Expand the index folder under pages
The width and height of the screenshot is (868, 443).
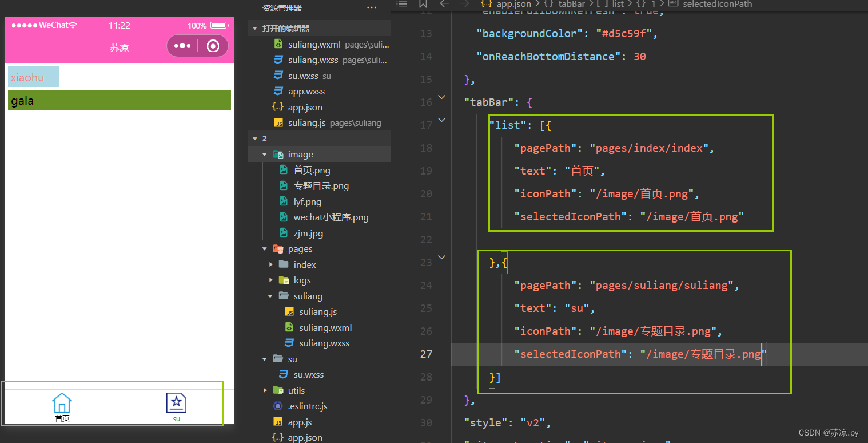tap(271, 264)
